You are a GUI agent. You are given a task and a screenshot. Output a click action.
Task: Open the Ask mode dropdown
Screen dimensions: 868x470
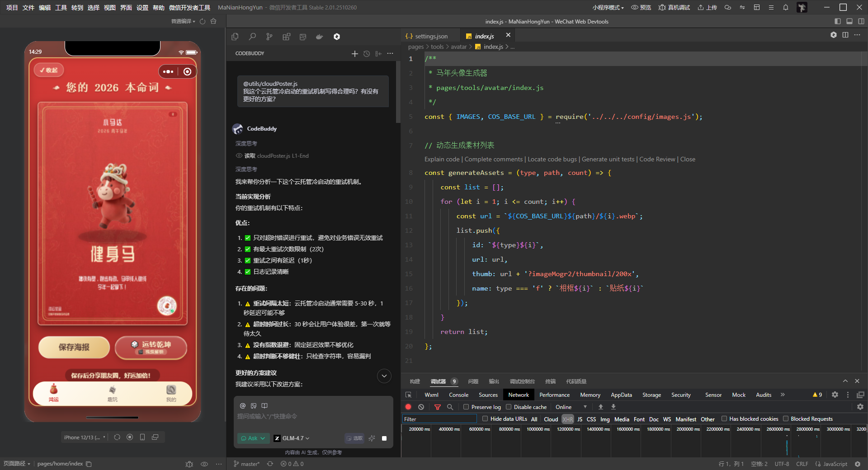pyautogui.click(x=253, y=438)
